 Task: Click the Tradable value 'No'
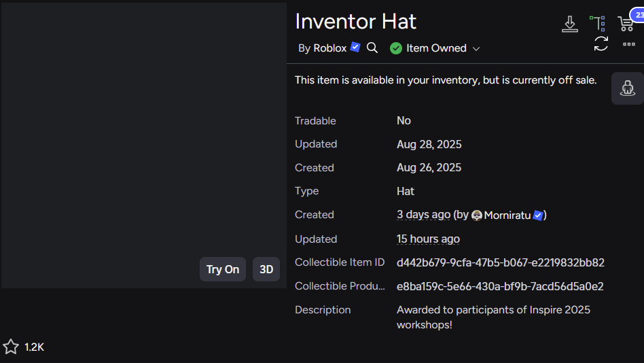[404, 121]
